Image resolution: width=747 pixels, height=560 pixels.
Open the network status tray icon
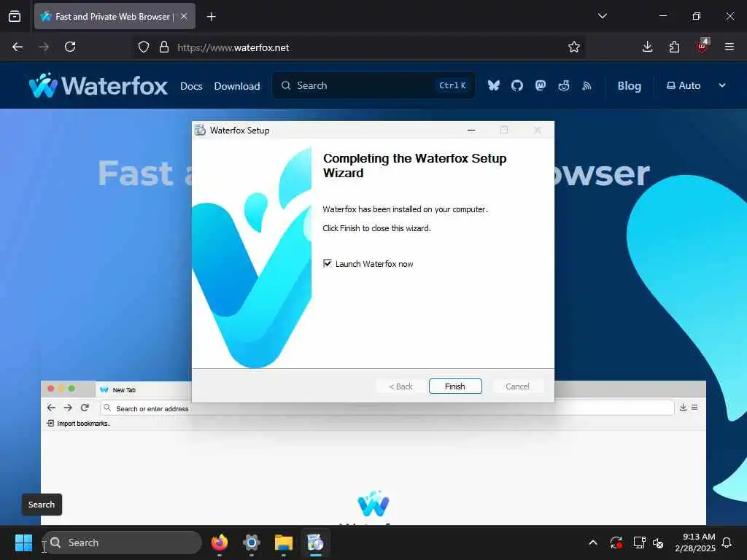[x=639, y=542]
